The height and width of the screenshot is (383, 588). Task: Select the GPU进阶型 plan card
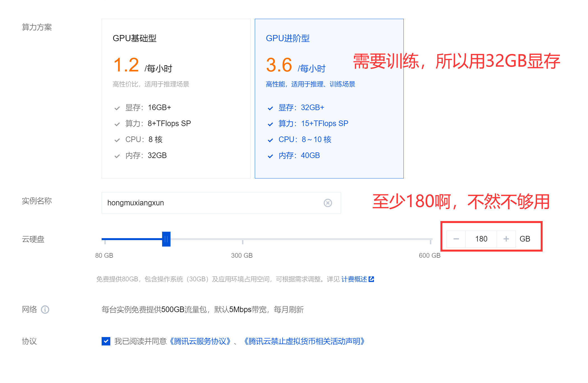coord(329,98)
